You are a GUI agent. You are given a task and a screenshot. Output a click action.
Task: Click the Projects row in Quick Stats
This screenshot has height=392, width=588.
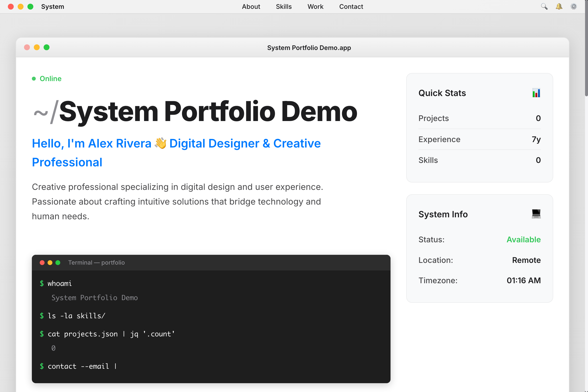(479, 118)
